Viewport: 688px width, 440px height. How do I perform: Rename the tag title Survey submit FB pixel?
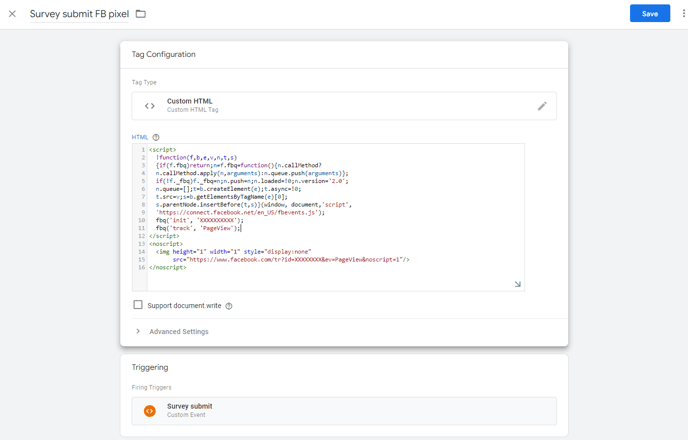pos(79,14)
